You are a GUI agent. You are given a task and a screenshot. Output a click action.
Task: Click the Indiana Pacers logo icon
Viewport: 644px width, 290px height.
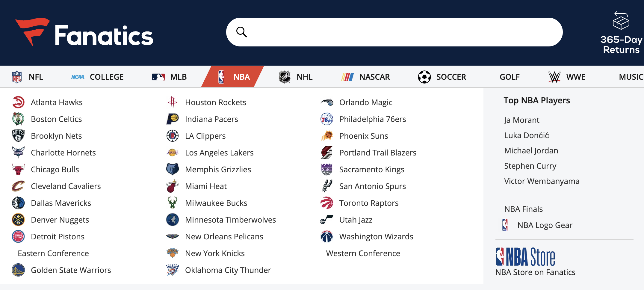pos(173,119)
